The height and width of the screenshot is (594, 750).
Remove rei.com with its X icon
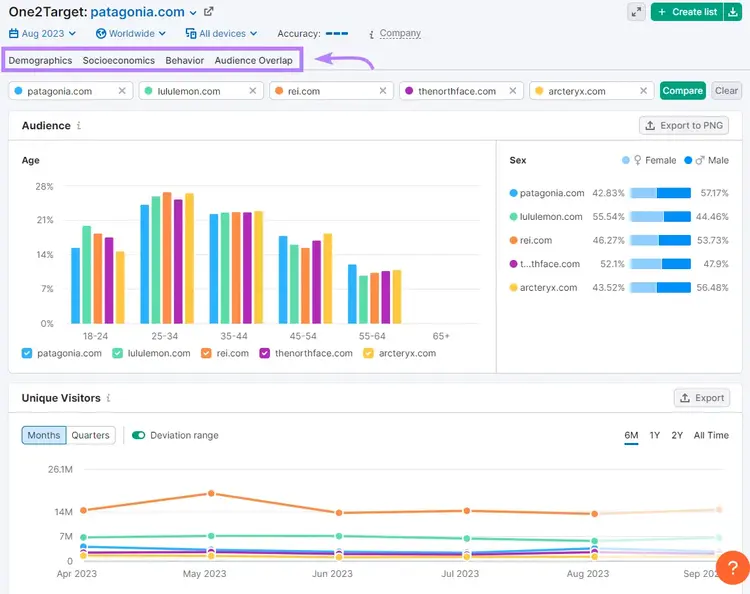(x=383, y=91)
